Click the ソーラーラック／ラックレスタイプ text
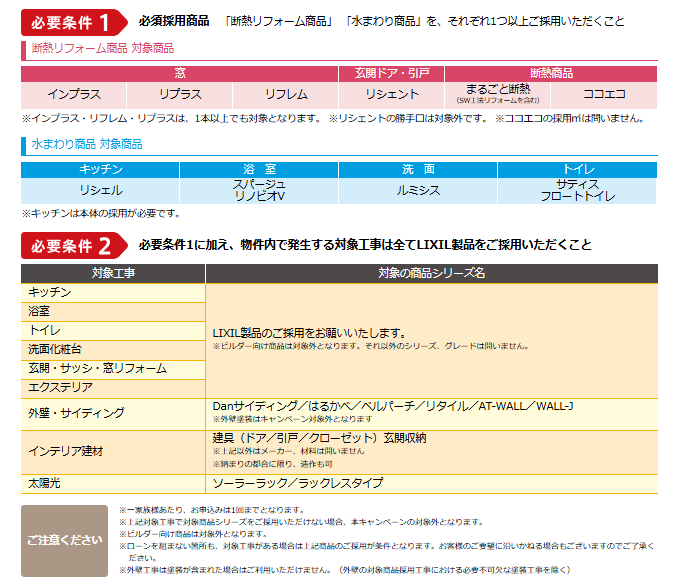The image size is (683, 586). pos(298,483)
